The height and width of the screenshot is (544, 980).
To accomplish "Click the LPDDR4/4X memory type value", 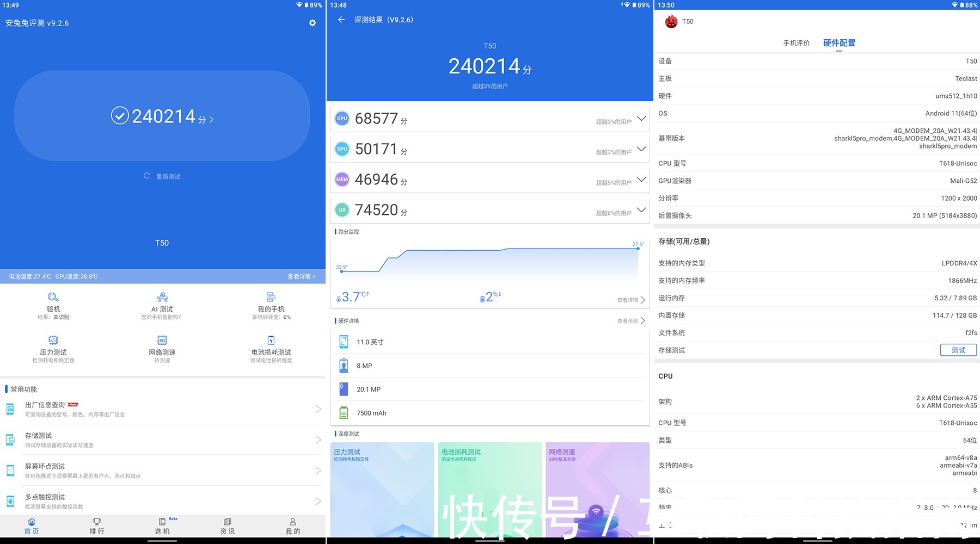I will click(959, 263).
